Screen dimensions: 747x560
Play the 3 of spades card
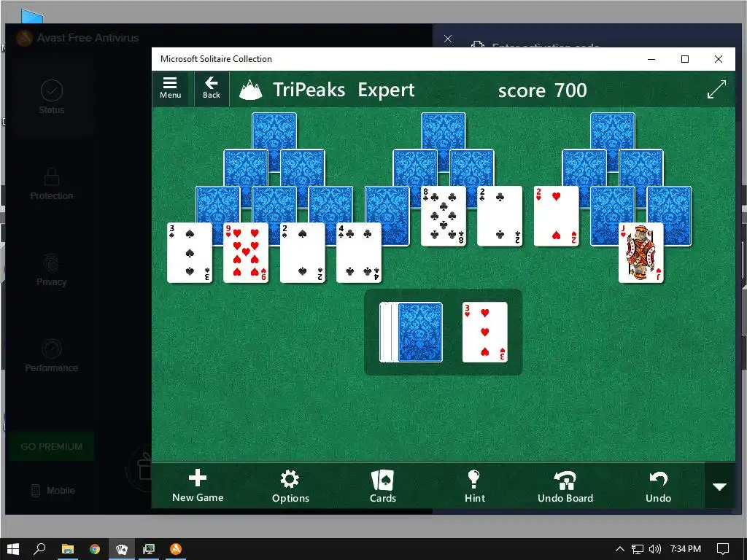click(x=190, y=253)
